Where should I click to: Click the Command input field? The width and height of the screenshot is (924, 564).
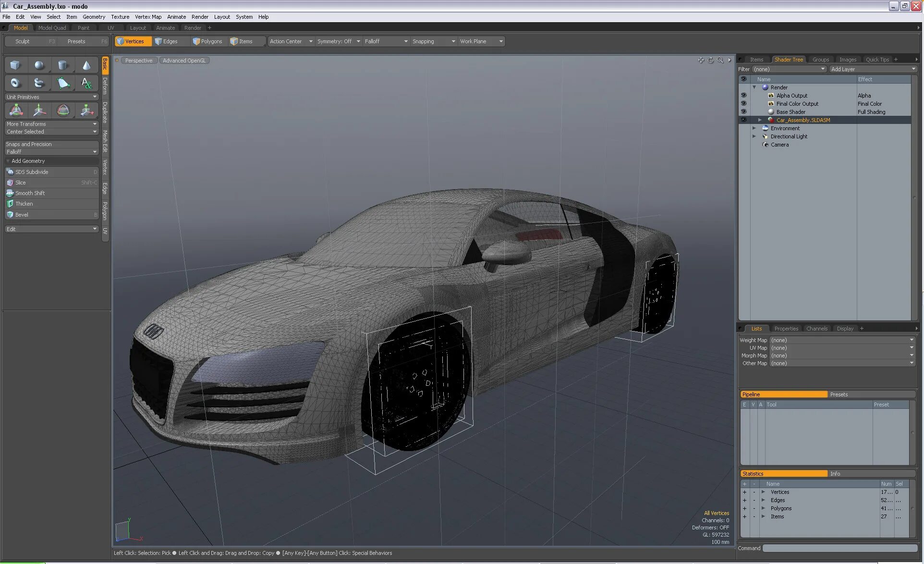click(x=839, y=548)
